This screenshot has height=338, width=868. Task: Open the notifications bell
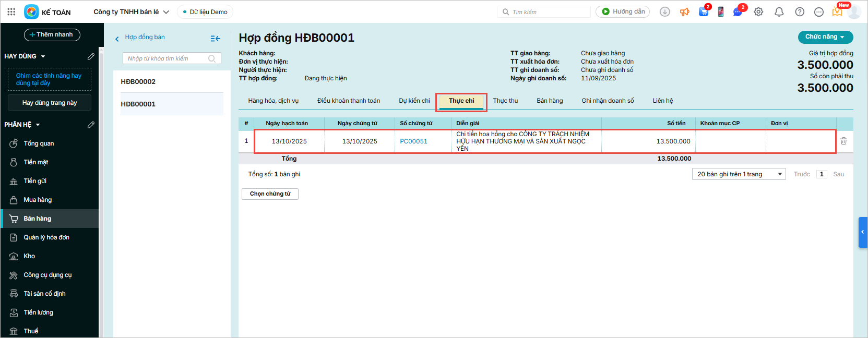(779, 12)
